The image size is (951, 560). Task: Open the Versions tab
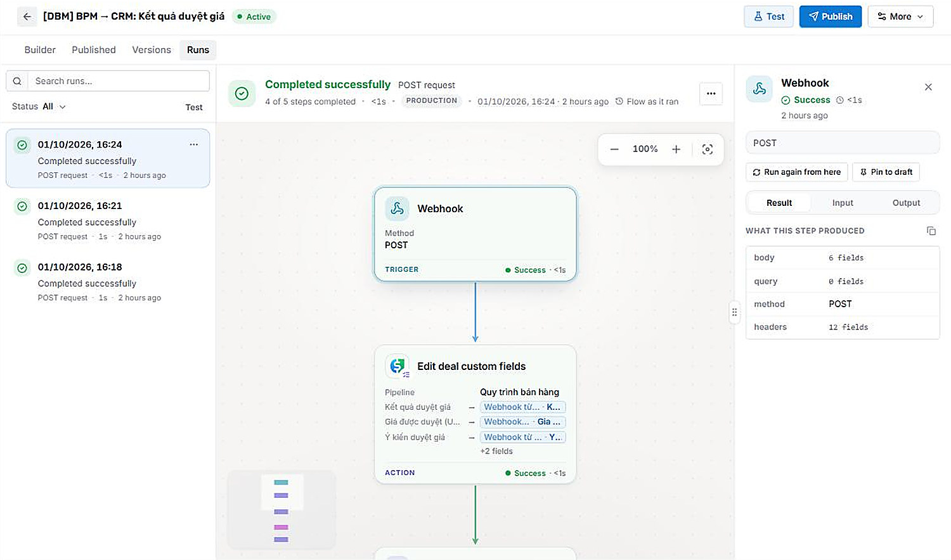pyautogui.click(x=152, y=50)
